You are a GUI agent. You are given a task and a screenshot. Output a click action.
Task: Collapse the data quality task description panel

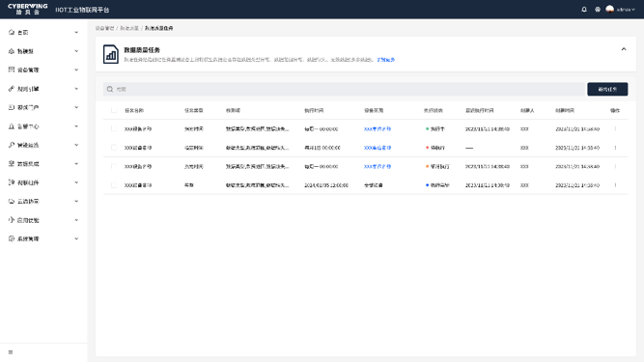point(624,49)
